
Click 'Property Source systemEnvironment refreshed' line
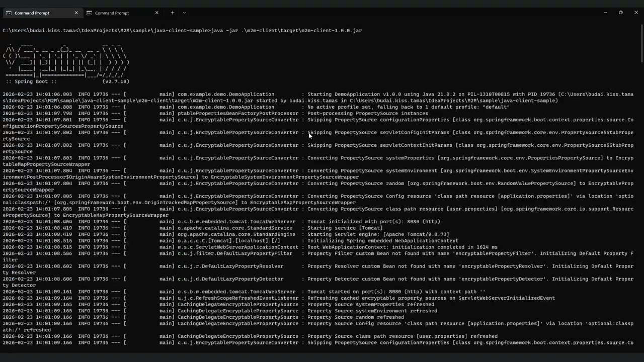pyautogui.click(x=372, y=311)
